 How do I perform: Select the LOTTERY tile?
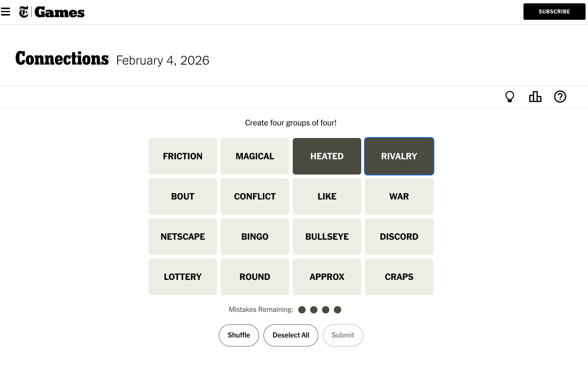(x=183, y=277)
